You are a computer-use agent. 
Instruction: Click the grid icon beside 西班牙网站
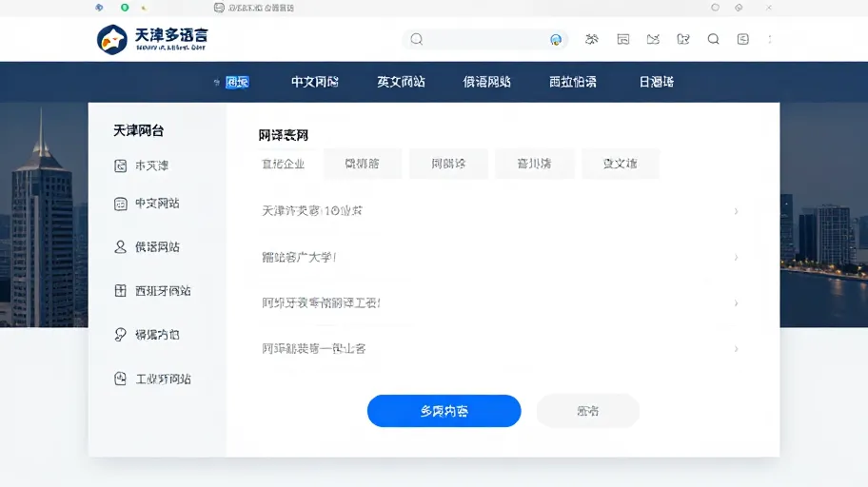(120, 290)
